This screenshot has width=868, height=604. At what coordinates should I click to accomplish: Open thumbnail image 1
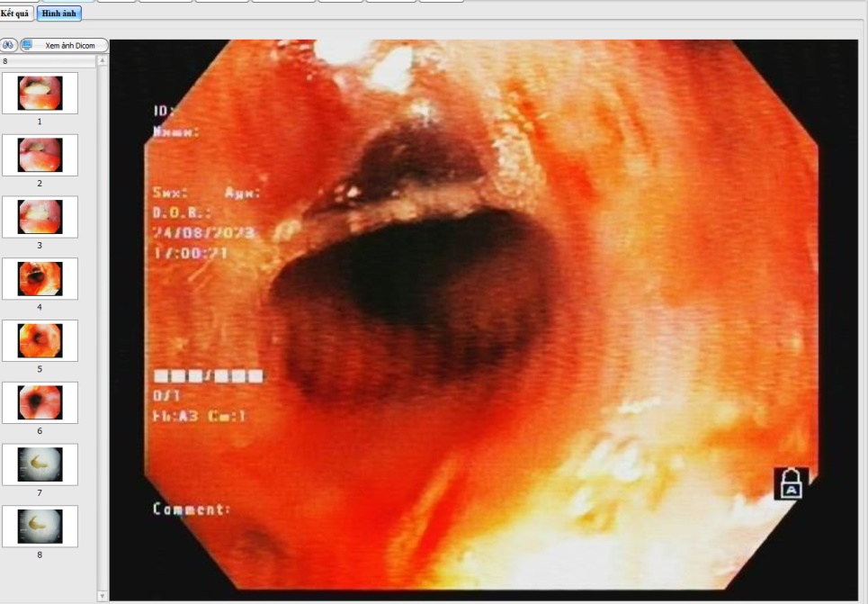(x=40, y=93)
